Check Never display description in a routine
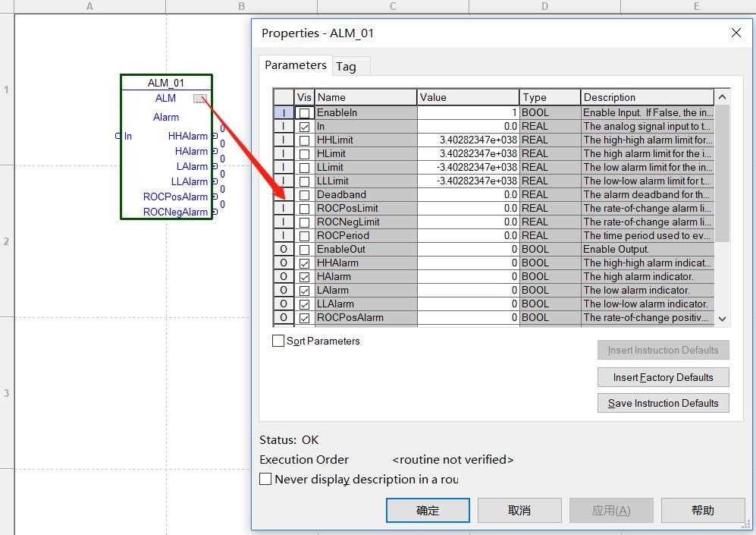Viewport: 756px width, 535px height. (x=265, y=479)
